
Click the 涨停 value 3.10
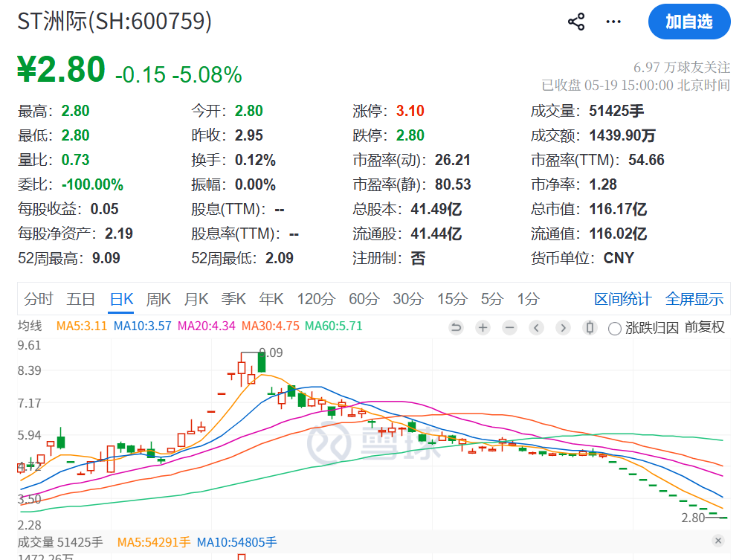point(410,112)
